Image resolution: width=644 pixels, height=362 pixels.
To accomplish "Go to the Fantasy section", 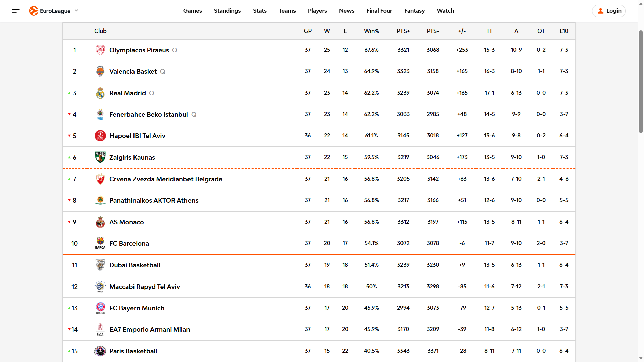I will (414, 11).
